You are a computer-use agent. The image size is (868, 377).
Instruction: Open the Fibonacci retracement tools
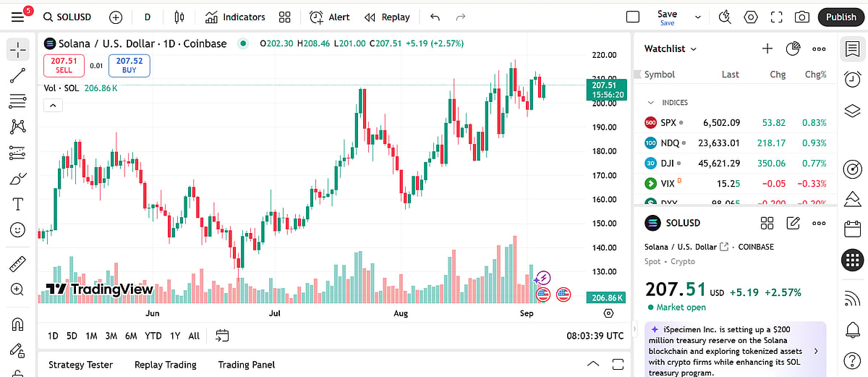pyautogui.click(x=18, y=101)
